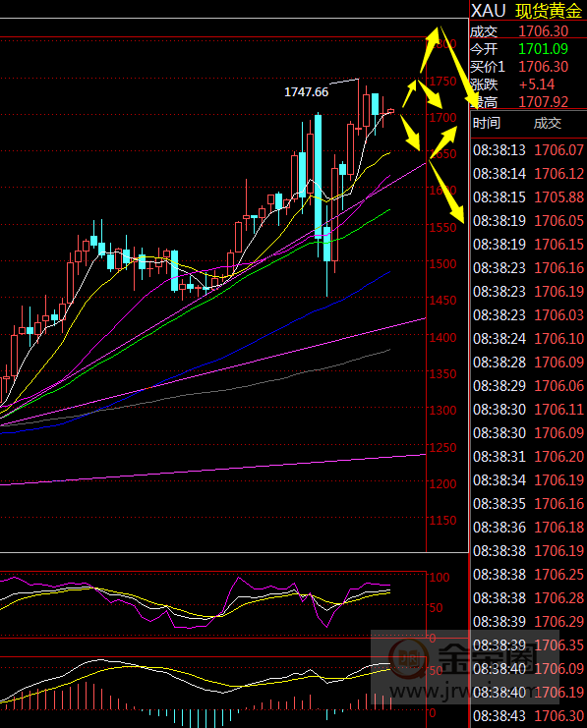Click the XAU 现货黄金 instrument title
Viewport: 587px width, 728px height.
click(526, 11)
